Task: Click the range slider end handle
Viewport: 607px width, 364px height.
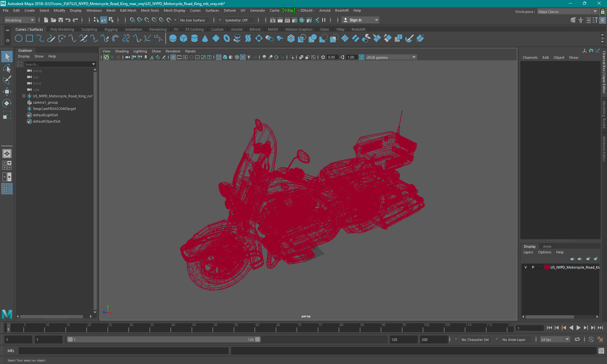Action: click(258, 339)
